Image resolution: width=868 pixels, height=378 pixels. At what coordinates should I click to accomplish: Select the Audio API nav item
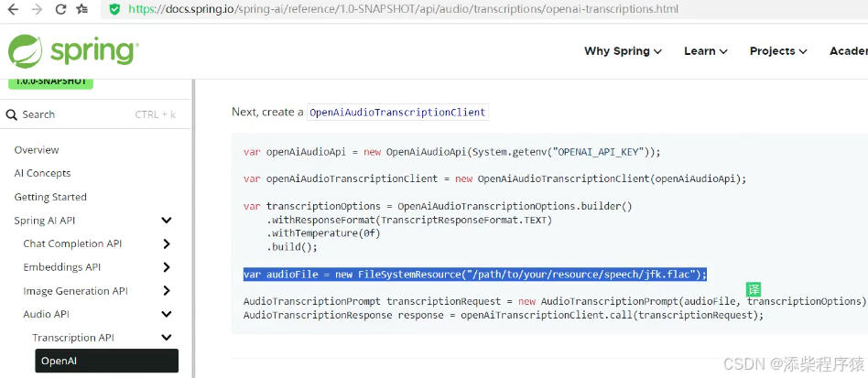tap(47, 314)
